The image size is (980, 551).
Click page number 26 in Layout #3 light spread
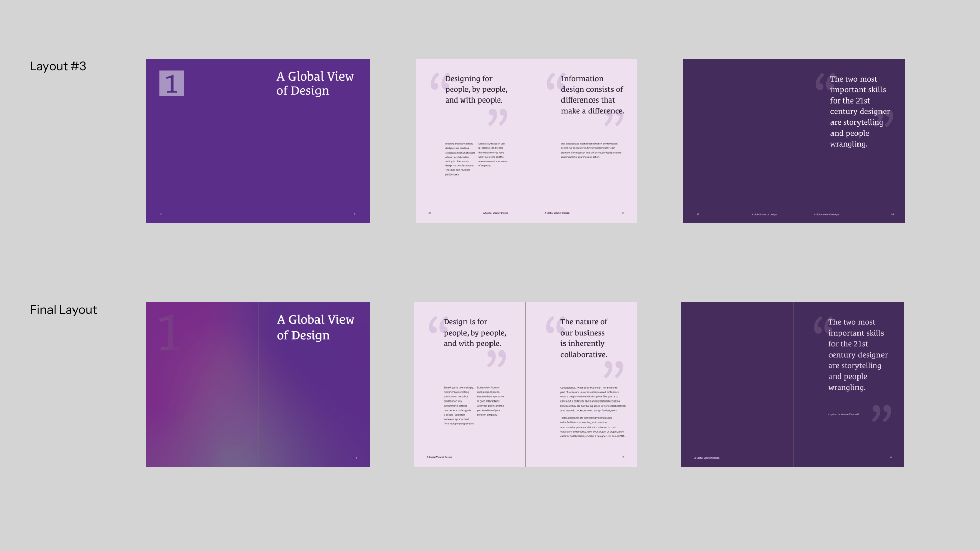430,213
